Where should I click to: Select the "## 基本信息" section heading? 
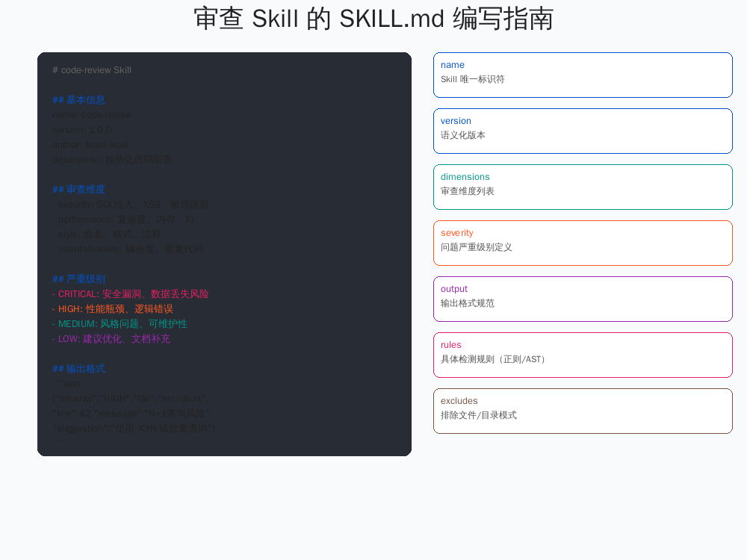pyautogui.click(x=78, y=100)
